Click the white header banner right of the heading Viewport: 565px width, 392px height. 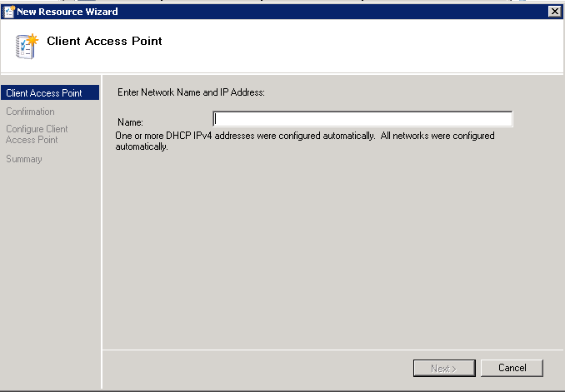375,46
